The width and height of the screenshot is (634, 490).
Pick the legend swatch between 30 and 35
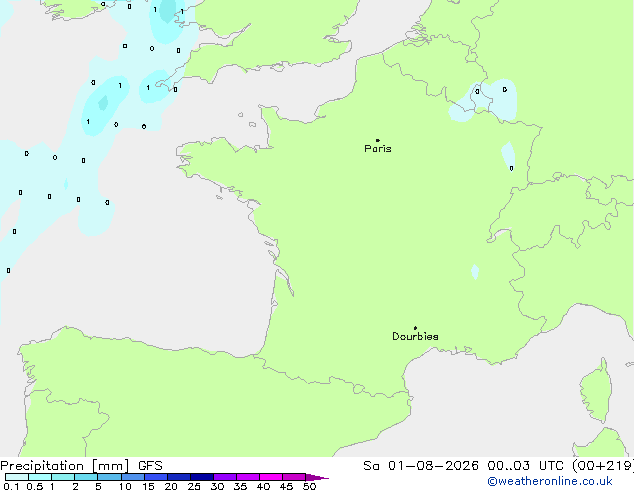225,477
